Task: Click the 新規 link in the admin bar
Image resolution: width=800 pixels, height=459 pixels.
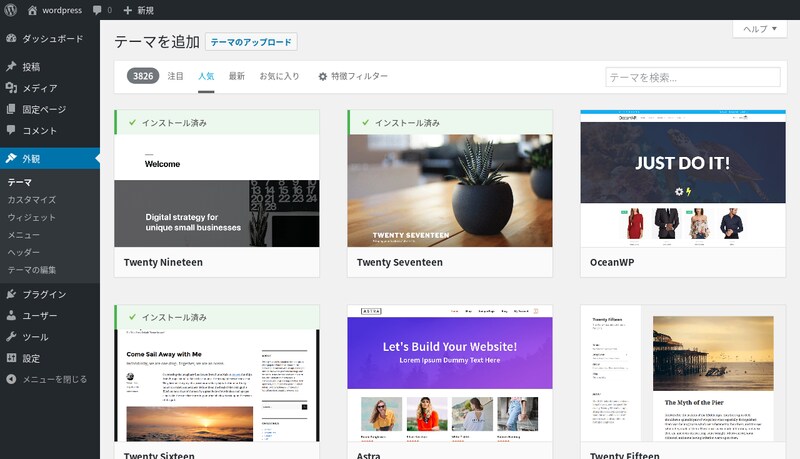Action: point(145,10)
